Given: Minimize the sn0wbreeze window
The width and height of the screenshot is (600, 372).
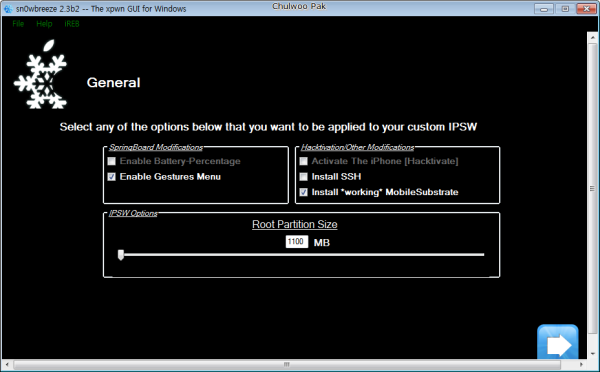Looking at the screenshot, I should pyautogui.click(x=544, y=9).
